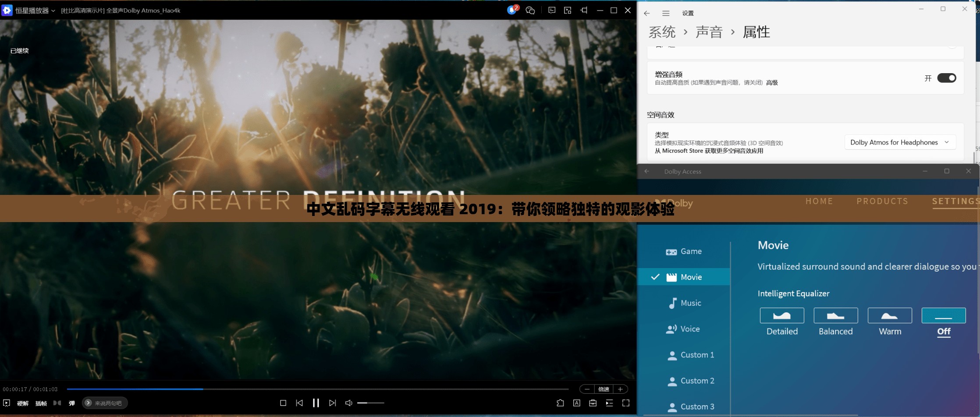Viewport: 980px width, 417px height.
Task: Open the play-file icon at the player's bottom left
Action: (7, 403)
